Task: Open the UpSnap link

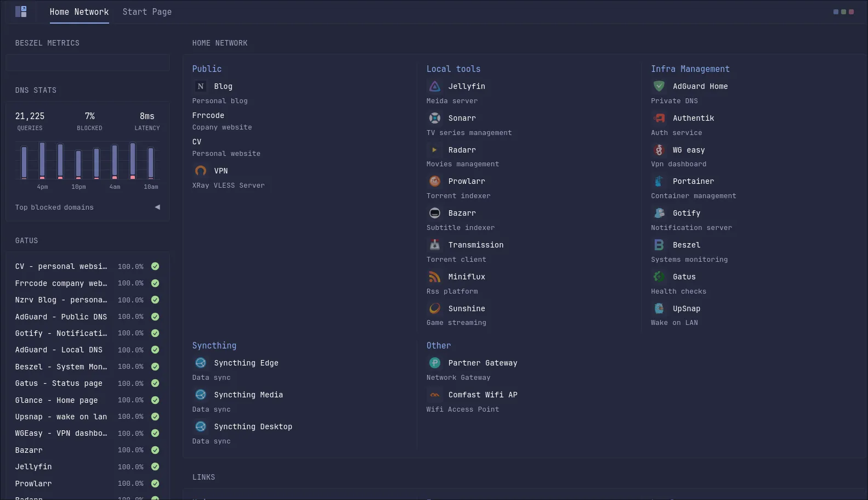Action: [687, 308]
